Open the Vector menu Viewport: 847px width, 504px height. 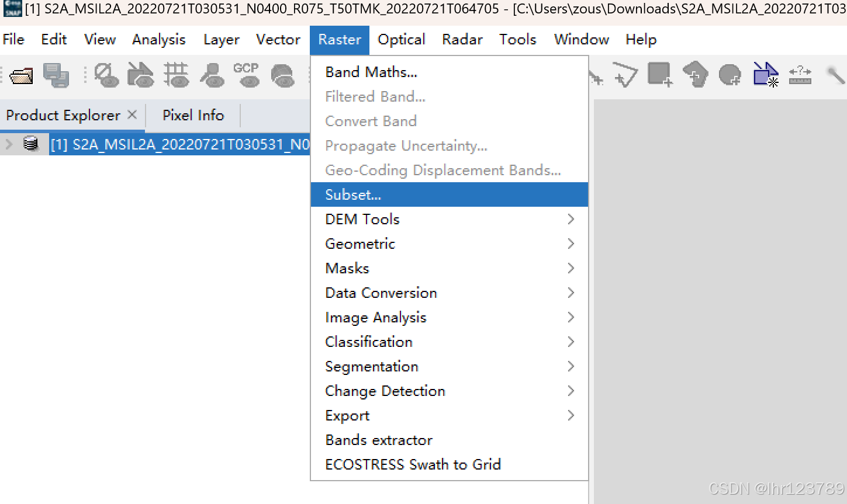pyautogui.click(x=278, y=40)
